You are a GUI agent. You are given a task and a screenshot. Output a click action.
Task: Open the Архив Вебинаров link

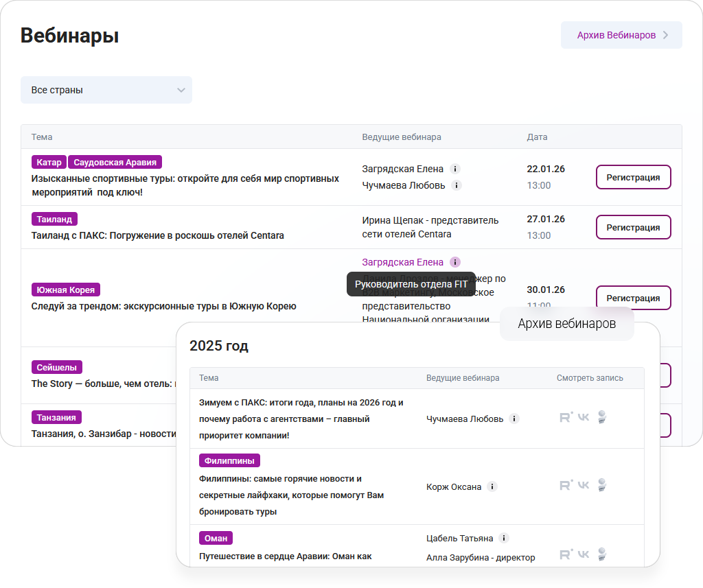coord(616,35)
